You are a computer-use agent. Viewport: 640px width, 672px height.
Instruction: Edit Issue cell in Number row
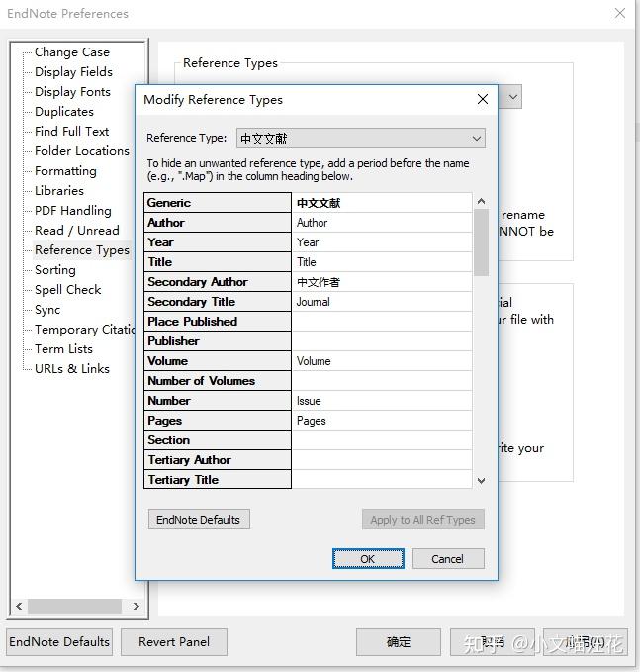pyautogui.click(x=382, y=401)
